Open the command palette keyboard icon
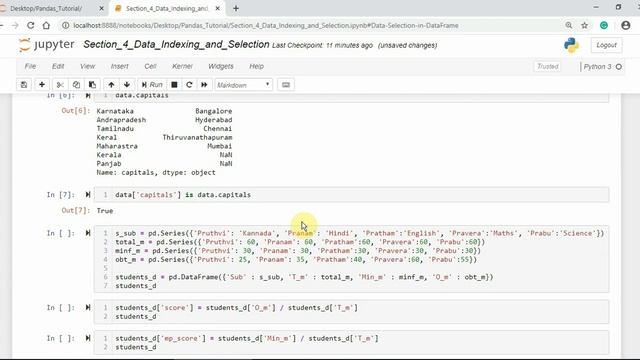This screenshot has height=360, width=640. coord(286,84)
